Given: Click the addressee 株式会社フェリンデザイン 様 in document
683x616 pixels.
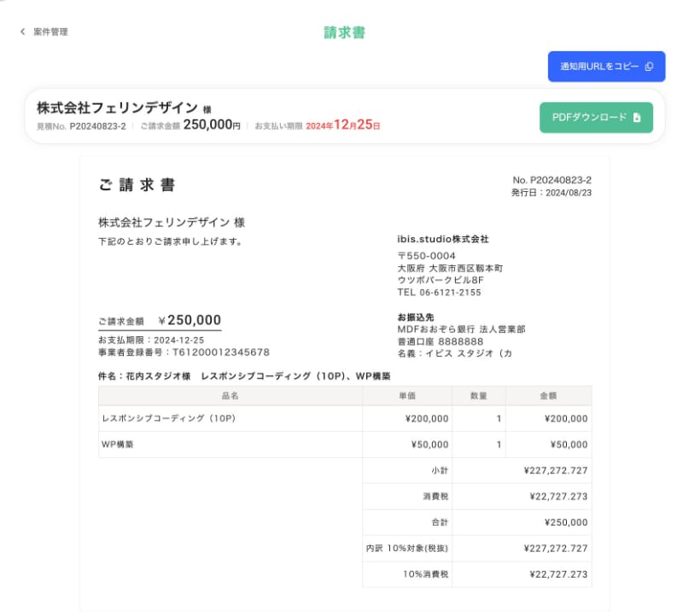Looking at the screenshot, I should click(x=172, y=223).
